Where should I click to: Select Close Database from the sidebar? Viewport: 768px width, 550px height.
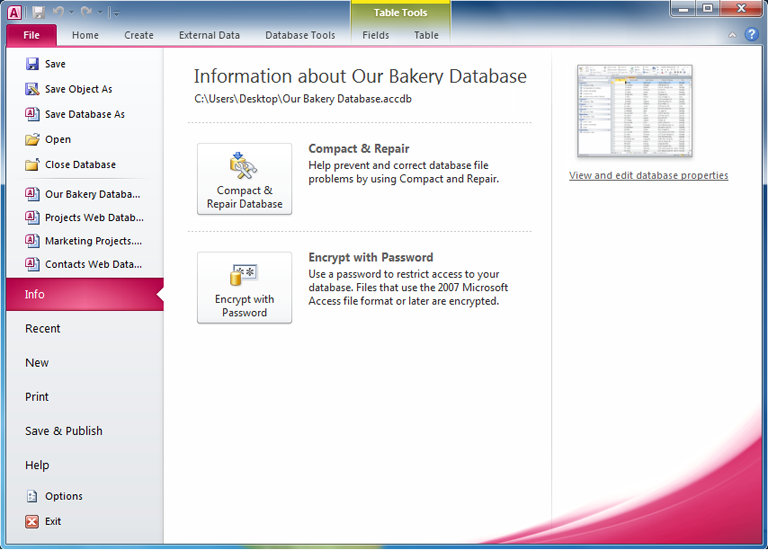(80, 164)
